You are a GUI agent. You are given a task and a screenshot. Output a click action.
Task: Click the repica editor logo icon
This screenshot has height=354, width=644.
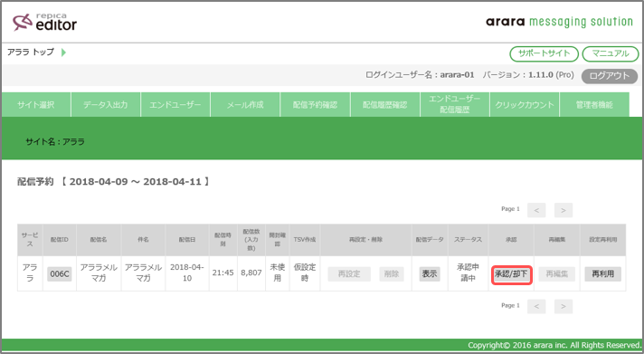(23, 23)
